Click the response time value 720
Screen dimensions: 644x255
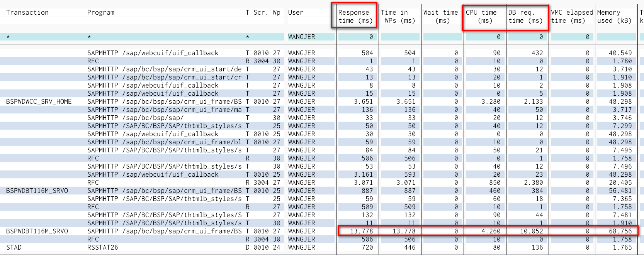367,247
